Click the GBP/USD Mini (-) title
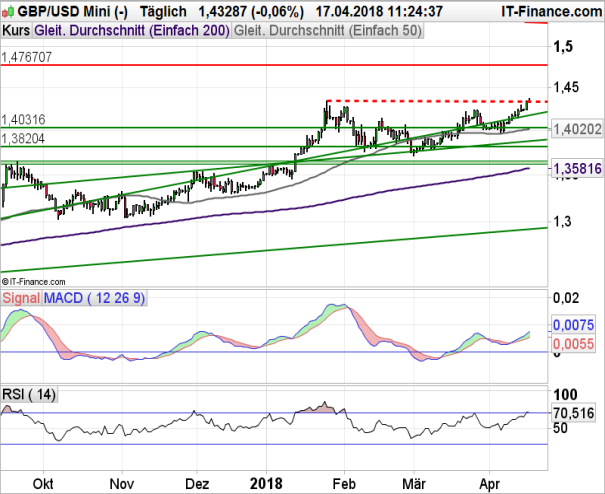This screenshot has height=494, width=605. [x=73, y=12]
